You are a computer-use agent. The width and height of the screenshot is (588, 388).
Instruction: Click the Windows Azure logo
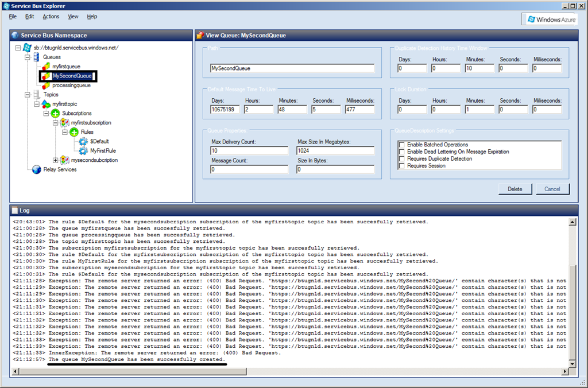(x=550, y=20)
